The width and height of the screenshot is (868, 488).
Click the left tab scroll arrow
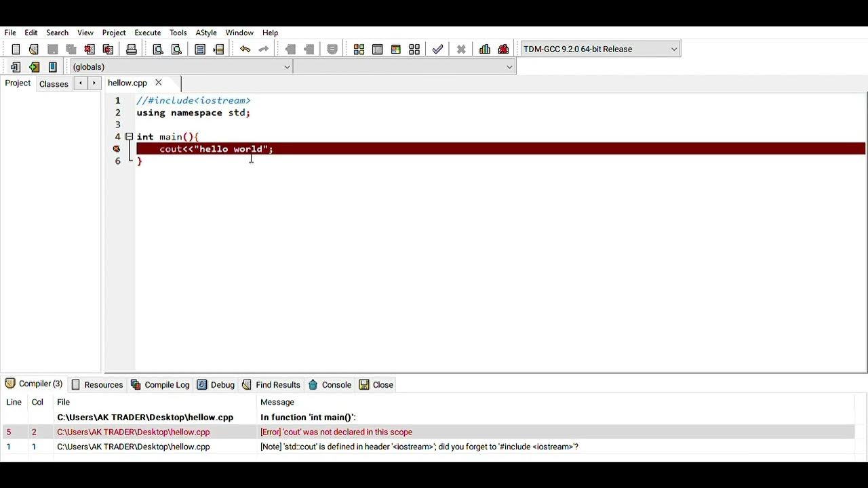tap(80, 83)
